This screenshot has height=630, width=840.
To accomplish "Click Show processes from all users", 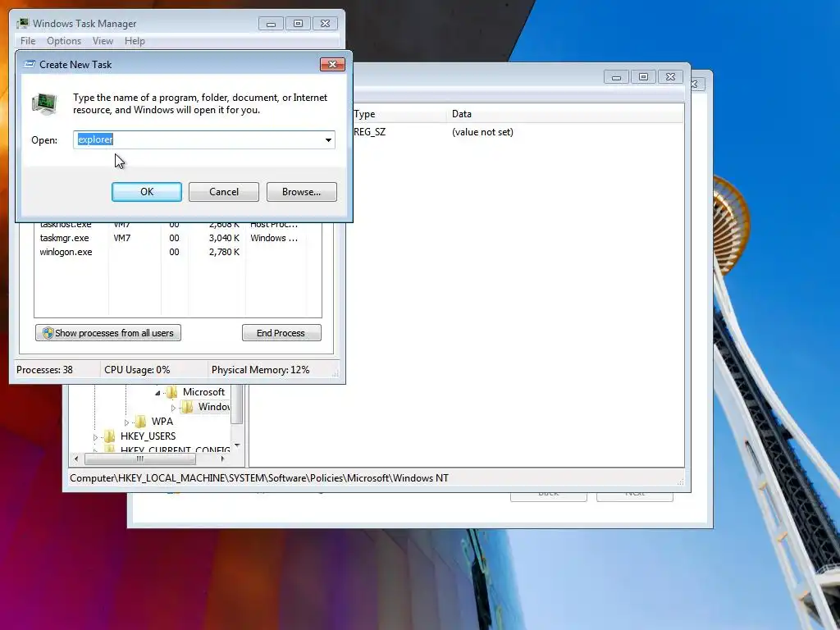I will pos(108,333).
